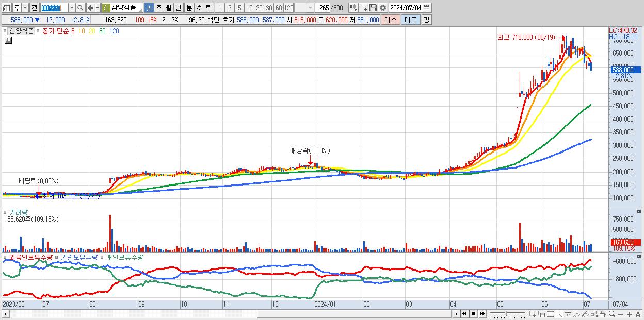Viewport: 644px width, 320px height.
Task: Click the plus zoom-in icon at bottom right
Action: tap(630, 314)
